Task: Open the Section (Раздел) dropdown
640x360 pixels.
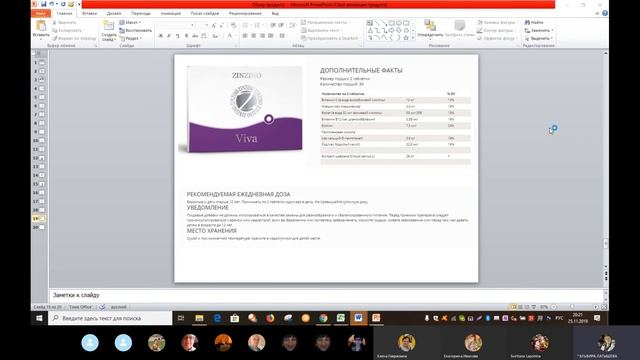Action: tap(131, 38)
